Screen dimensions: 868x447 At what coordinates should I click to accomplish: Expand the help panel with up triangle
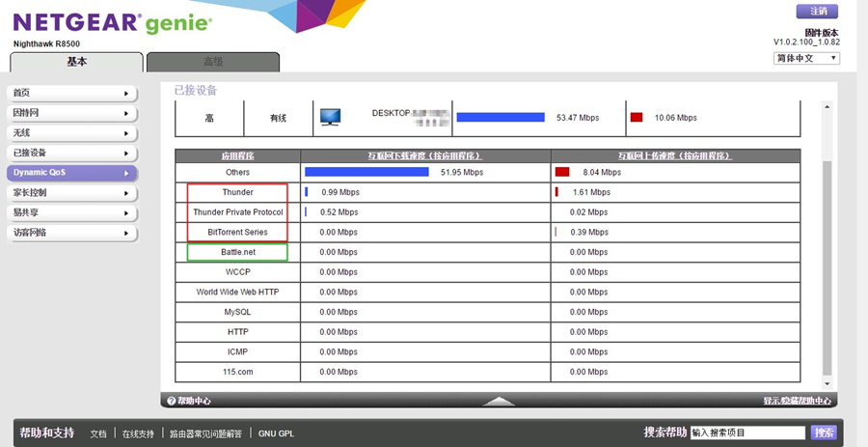tap(498, 401)
